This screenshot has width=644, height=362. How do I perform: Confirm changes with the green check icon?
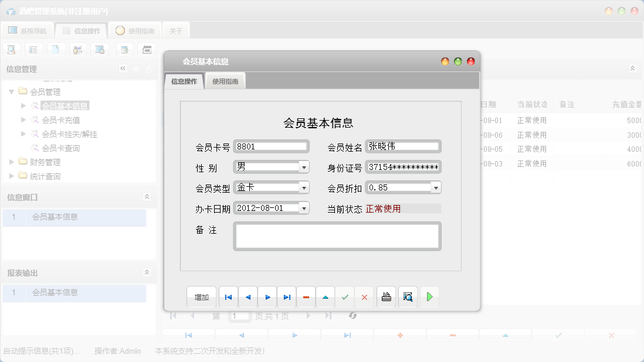point(345,297)
